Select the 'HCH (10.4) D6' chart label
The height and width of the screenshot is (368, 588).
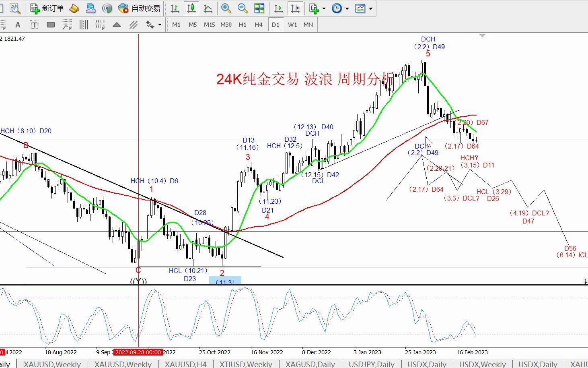[154, 181]
